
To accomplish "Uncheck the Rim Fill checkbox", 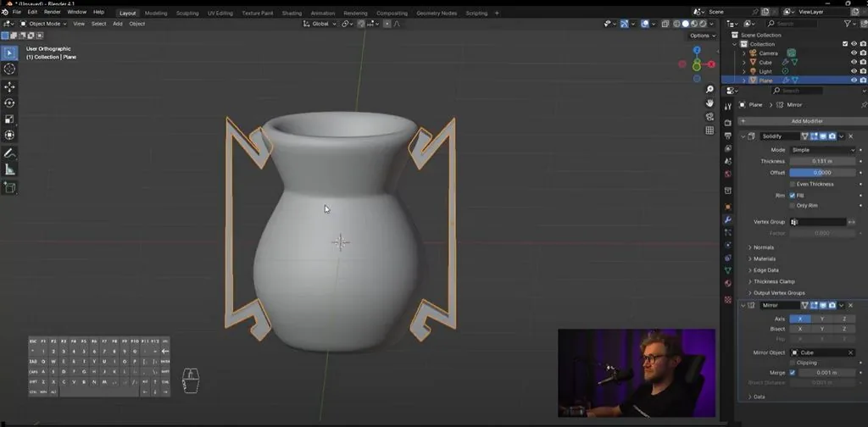I will [793, 195].
